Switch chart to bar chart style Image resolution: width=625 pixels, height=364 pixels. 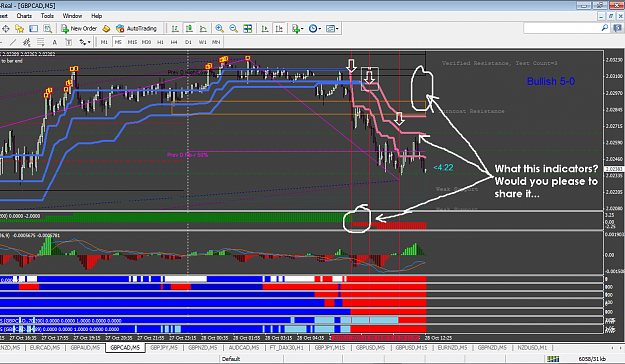point(175,29)
